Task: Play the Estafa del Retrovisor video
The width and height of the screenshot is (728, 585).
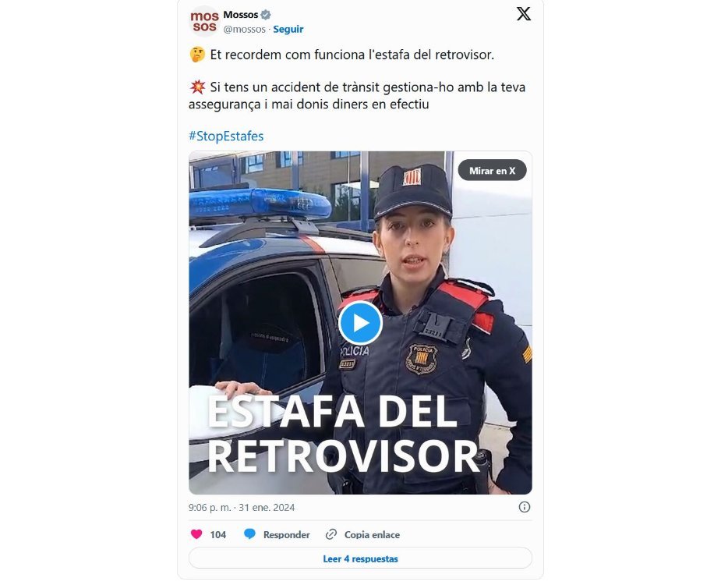Action: tap(360, 323)
